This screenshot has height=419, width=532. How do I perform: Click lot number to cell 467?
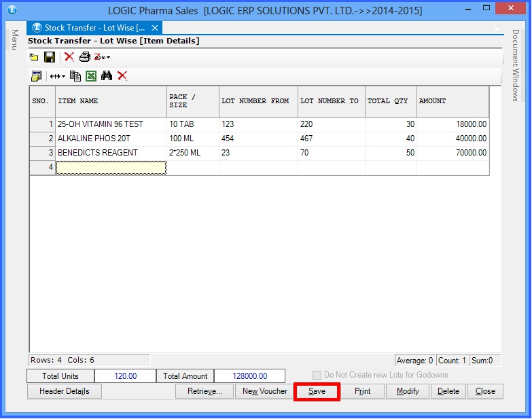coord(332,139)
